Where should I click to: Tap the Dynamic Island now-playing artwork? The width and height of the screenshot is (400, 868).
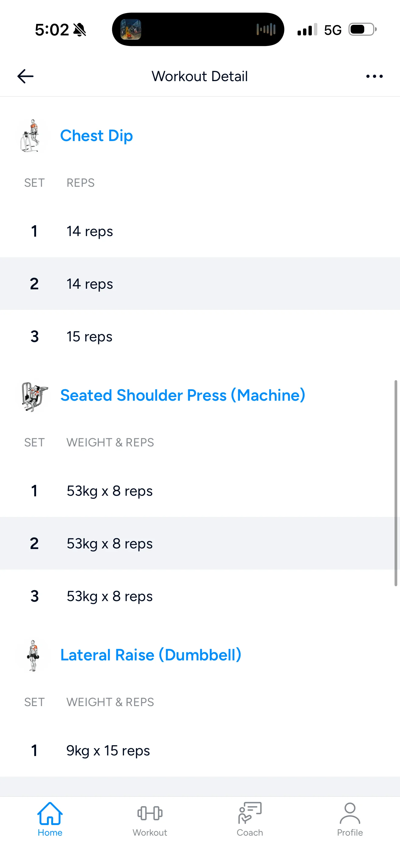click(x=131, y=30)
